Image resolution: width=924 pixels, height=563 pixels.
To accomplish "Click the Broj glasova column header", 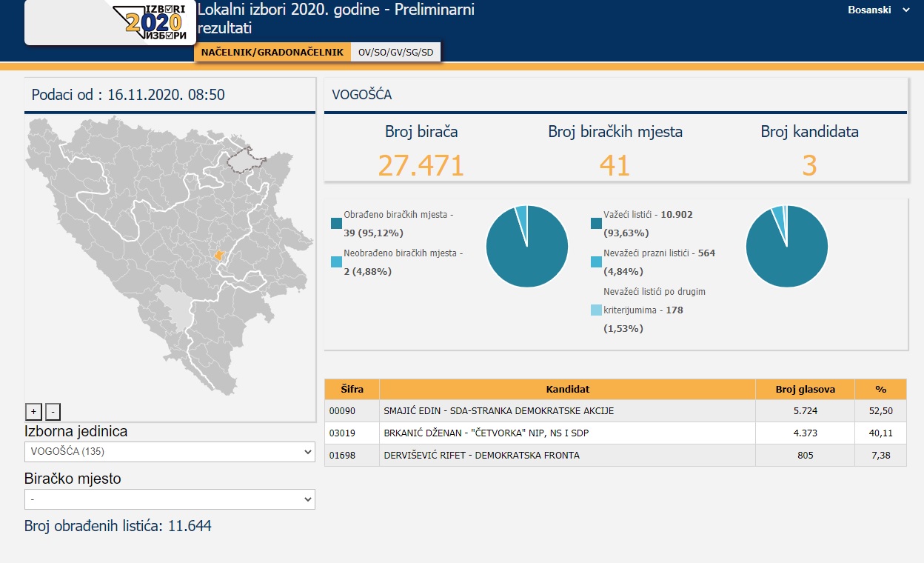I will (805, 390).
